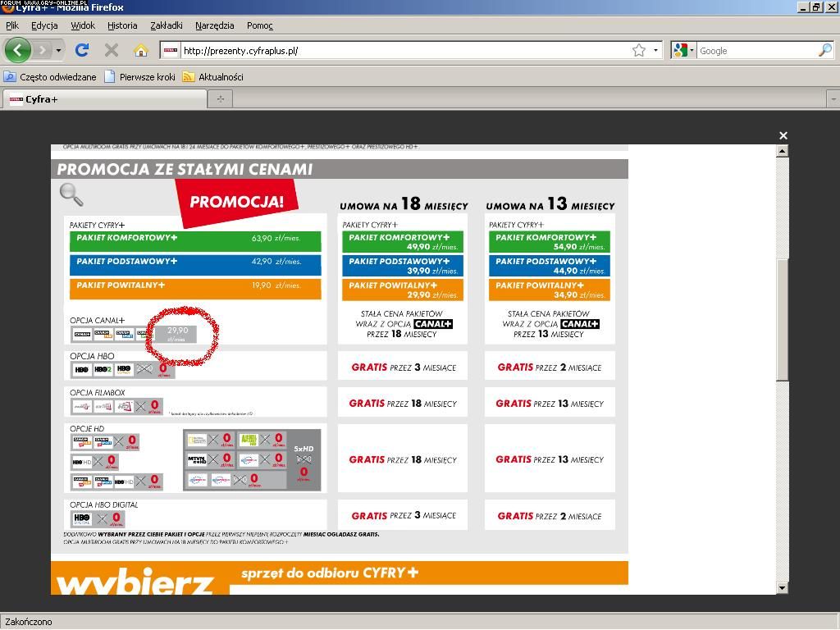840x630 pixels.
Task: Bookmark this page with the star icon
Action: [x=638, y=50]
